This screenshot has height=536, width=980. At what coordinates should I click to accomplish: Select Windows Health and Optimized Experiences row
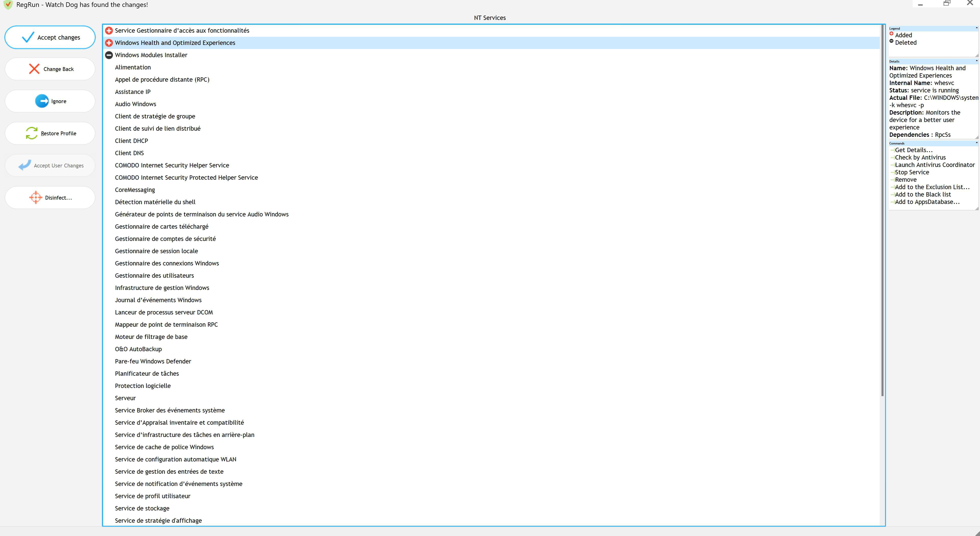[x=492, y=43]
